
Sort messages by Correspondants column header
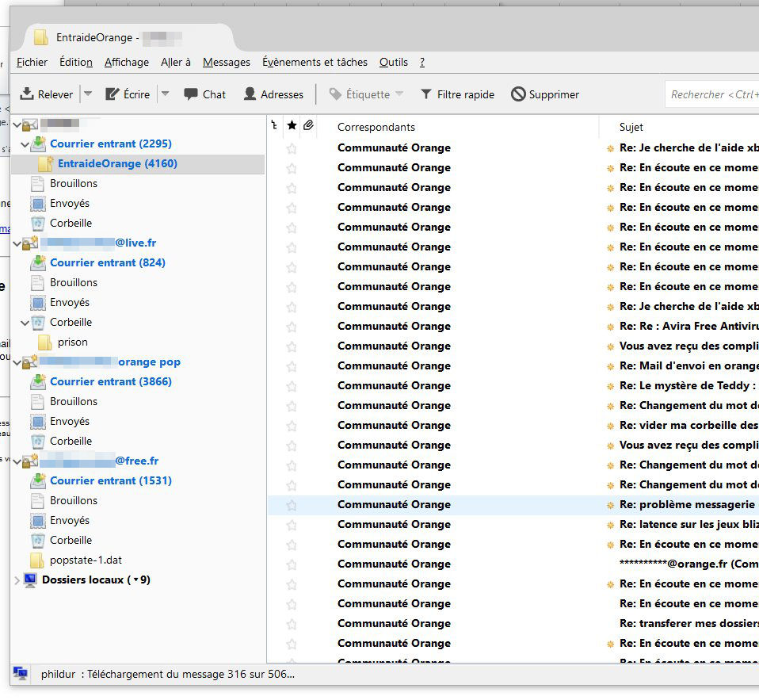tap(376, 127)
